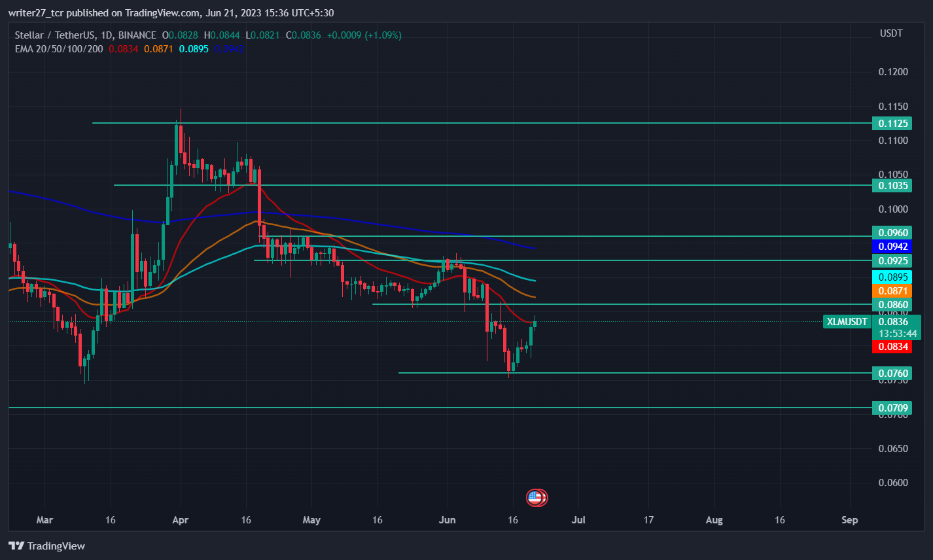Click the 0.0600 price axis label

(893, 483)
